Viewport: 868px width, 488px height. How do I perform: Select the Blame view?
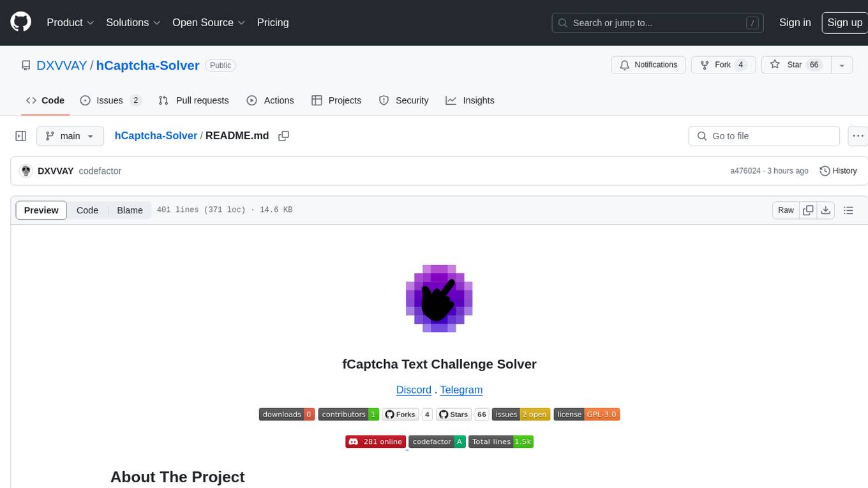pyautogui.click(x=130, y=210)
